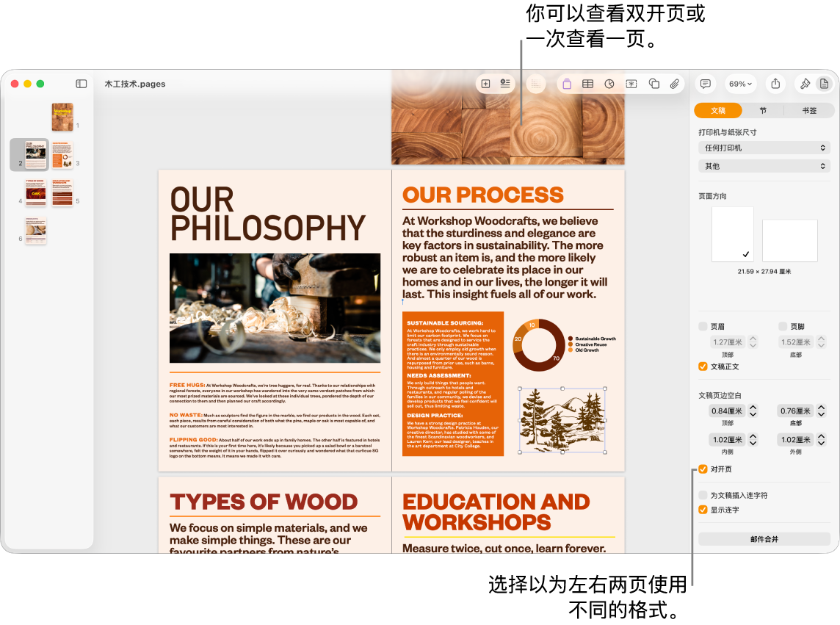Open the chart insert icon
Viewport: 840px width, 625px height.
point(609,84)
